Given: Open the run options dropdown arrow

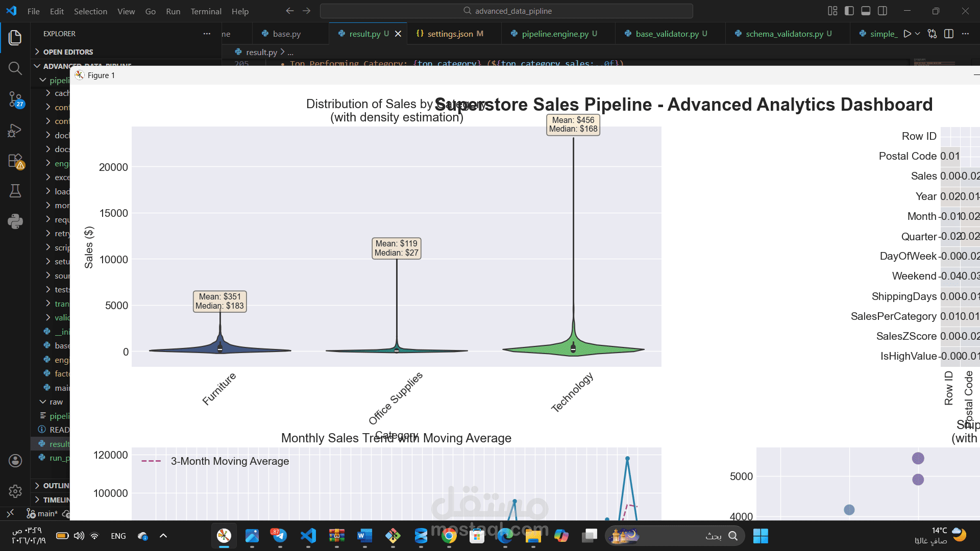Looking at the screenshot, I should pyautogui.click(x=917, y=34).
